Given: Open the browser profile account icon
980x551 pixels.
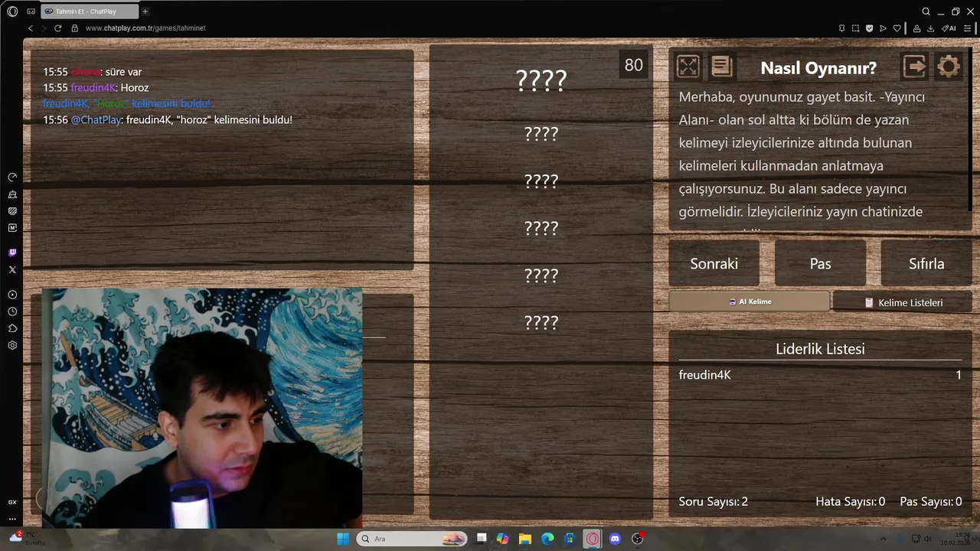Looking at the screenshot, I should click(x=916, y=28).
